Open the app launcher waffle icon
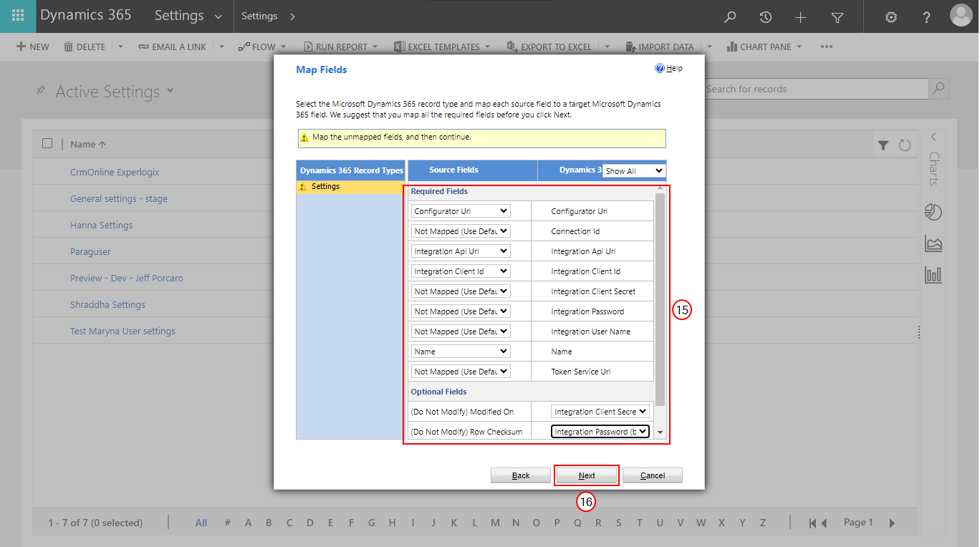The image size is (980, 547). pyautogui.click(x=18, y=16)
